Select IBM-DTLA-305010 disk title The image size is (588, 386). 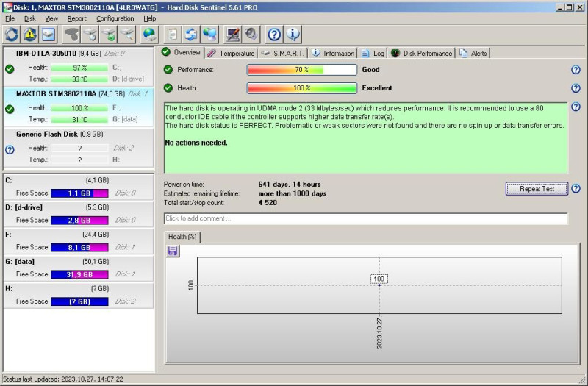tap(46, 53)
